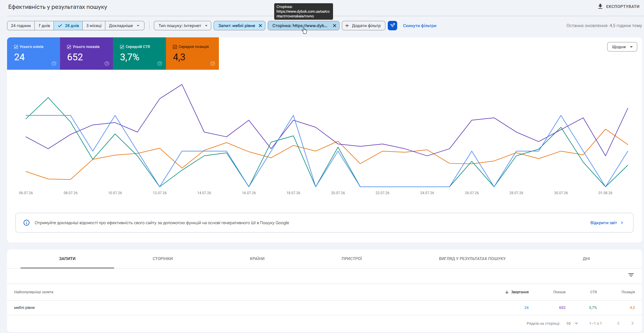Open the Щодня granularity dropdown

click(x=622, y=47)
